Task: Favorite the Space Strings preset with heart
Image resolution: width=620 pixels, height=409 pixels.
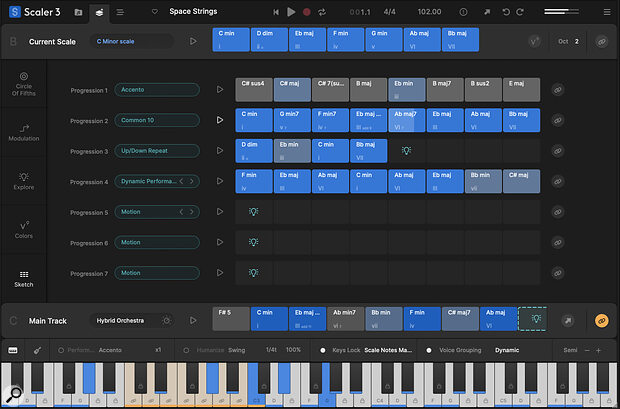Action: click(155, 12)
